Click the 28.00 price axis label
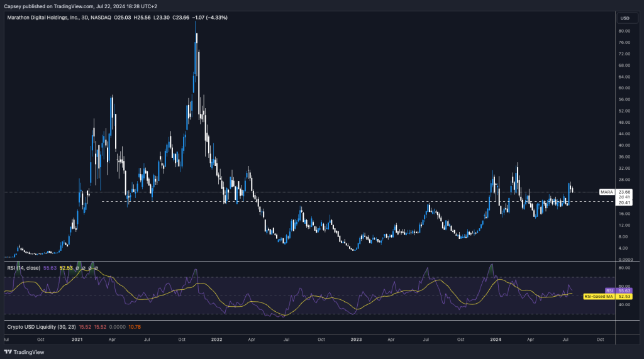This screenshot has height=359, width=644. coord(625,180)
